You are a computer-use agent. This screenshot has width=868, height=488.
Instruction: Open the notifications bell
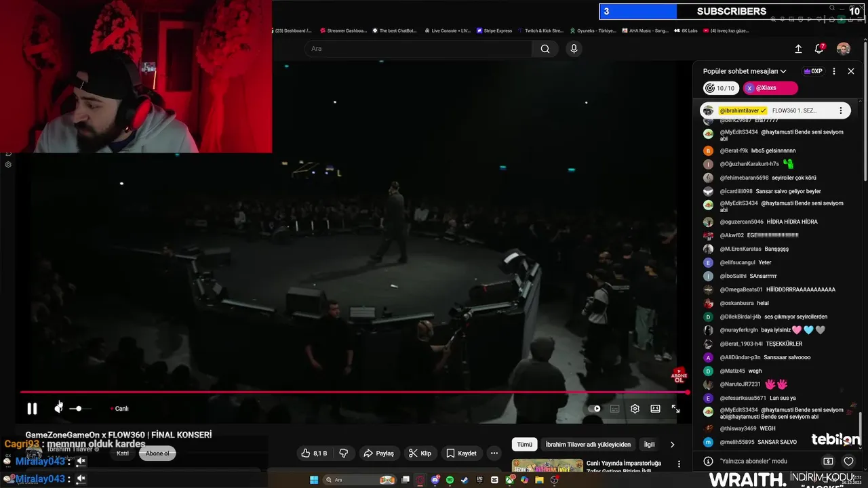tap(819, 49)
